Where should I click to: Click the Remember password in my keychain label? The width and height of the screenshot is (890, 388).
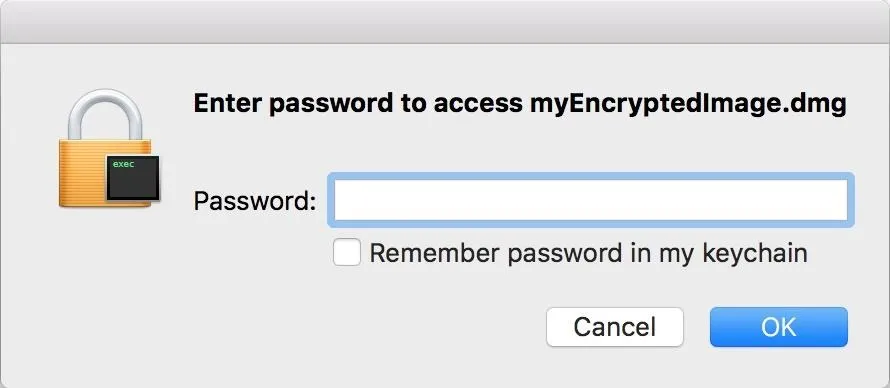click(588, 253)
